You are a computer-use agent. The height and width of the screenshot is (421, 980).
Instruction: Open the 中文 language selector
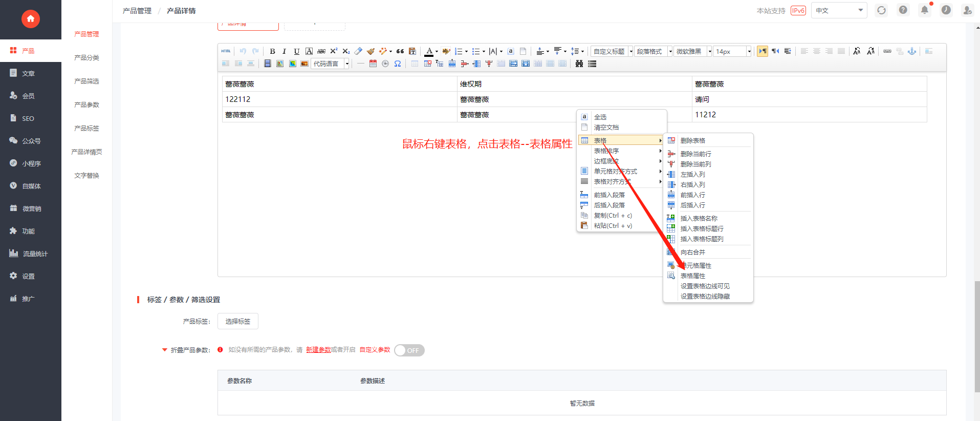point(839,10)
